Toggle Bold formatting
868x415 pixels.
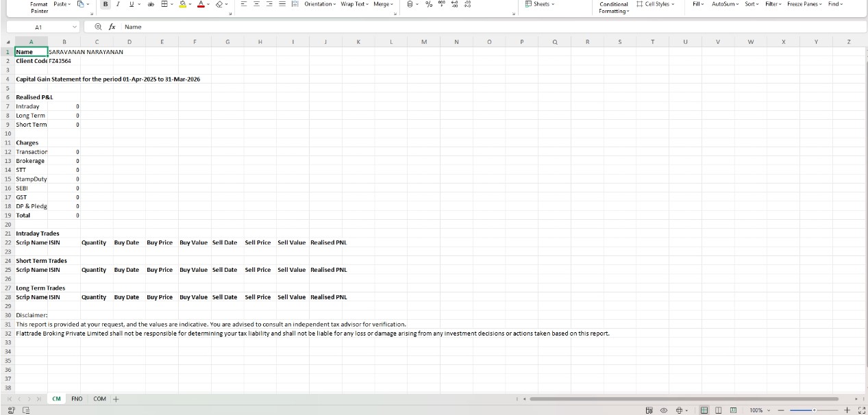pos(106,4)
